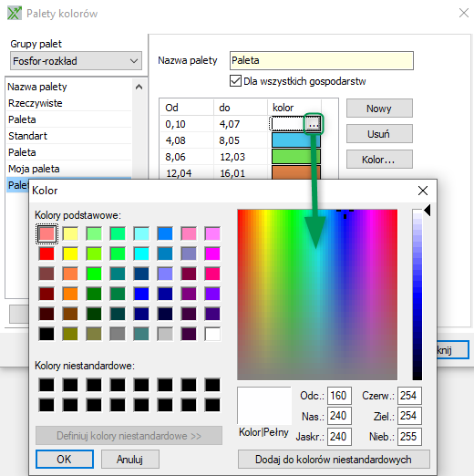
Task: Click the luminance slider black arrow
Action: 428,211
